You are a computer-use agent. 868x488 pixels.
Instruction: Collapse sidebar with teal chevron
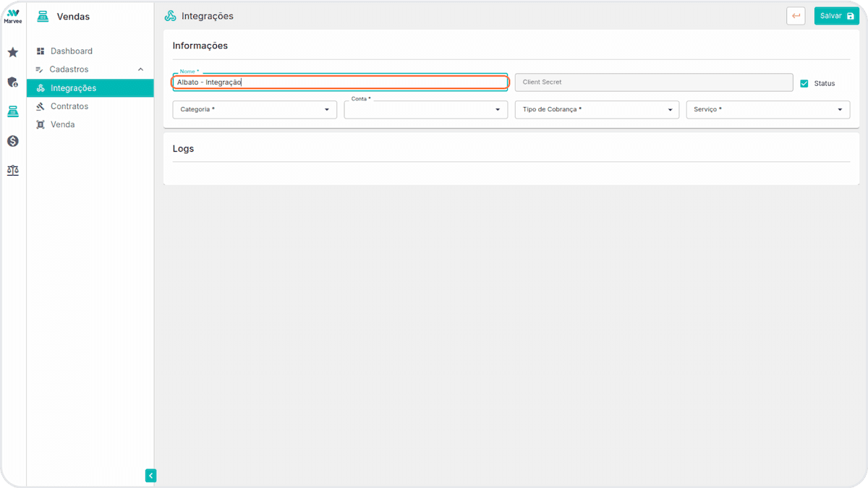pyautogui.click(x=150, y=476)
